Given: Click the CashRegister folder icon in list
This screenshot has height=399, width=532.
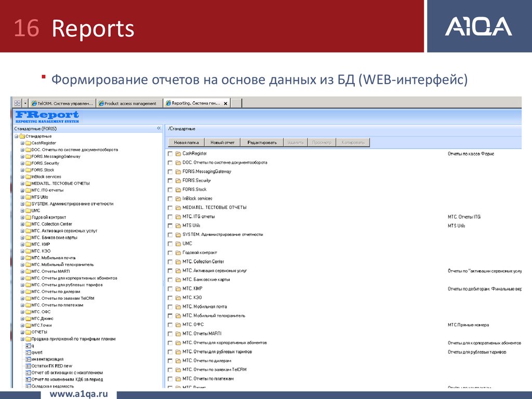Looking at the screenshot, I should pyautogui.click(x=178, y=154).
